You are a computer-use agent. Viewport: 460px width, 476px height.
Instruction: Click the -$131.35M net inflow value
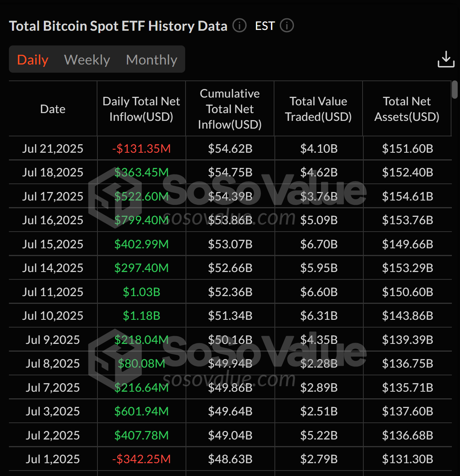(x=141, y=148)
